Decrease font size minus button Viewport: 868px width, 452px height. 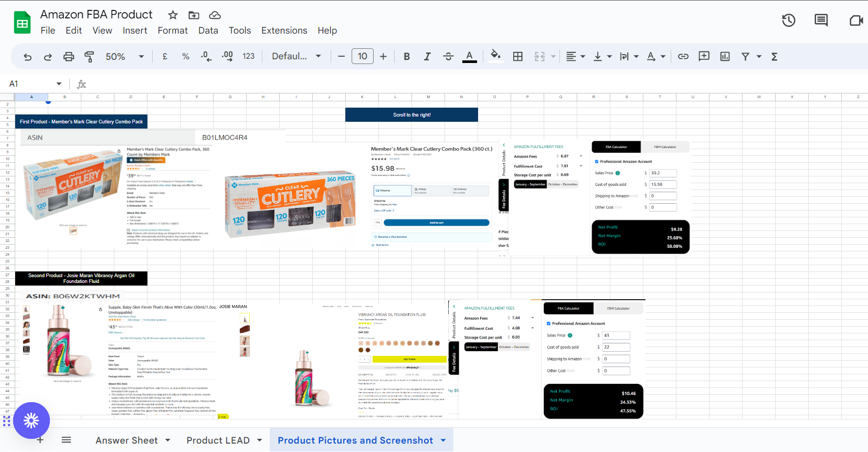tap(342, 56)
